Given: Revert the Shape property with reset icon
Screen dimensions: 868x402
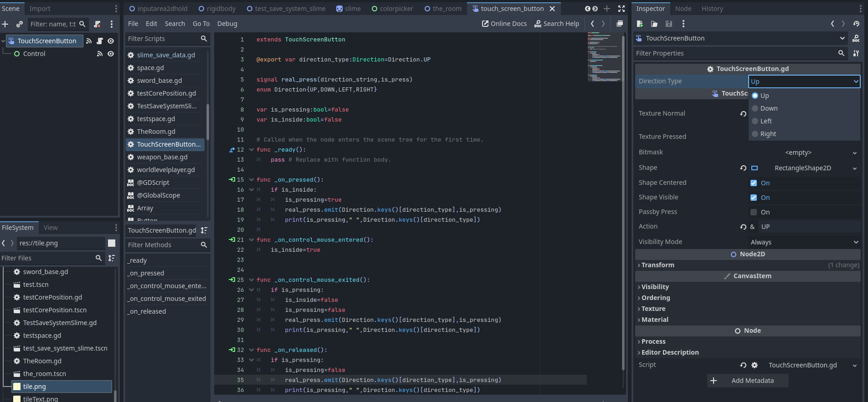Looking at the screenshot, I should [x=743, y=168].
